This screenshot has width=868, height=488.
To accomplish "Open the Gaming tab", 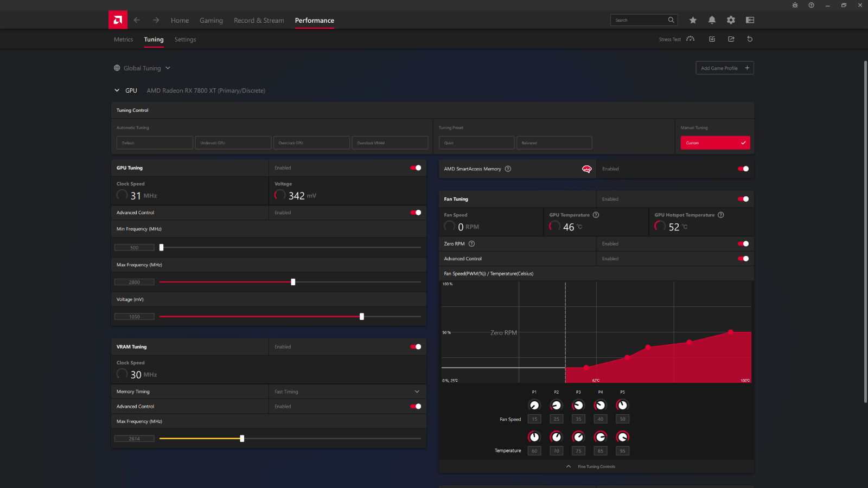I will (x=211, y=20).
